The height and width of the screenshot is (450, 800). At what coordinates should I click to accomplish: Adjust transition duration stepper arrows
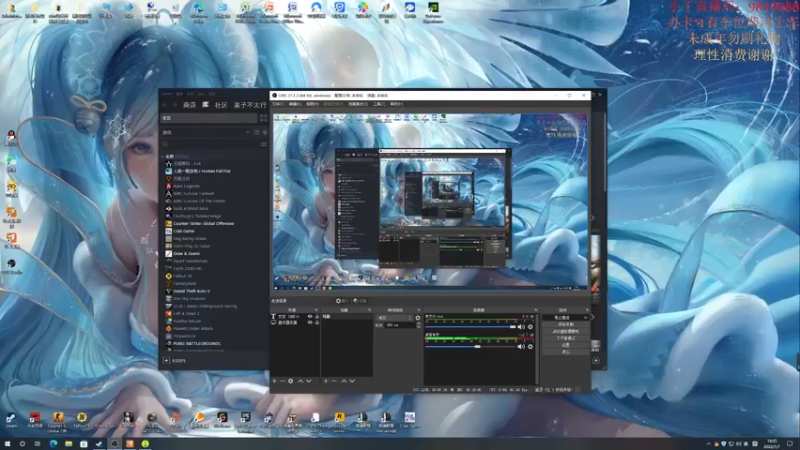click(x=419, y=325)
